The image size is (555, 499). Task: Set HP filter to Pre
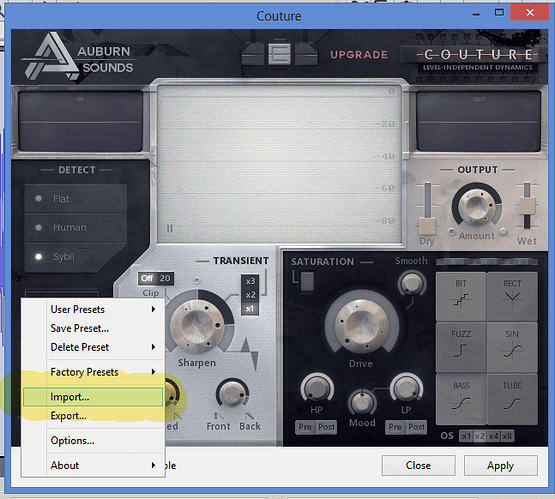[x=305, y=427]
